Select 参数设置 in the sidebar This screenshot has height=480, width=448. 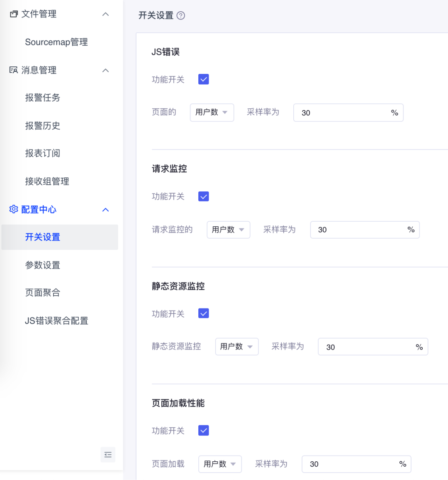coord(43,265)
